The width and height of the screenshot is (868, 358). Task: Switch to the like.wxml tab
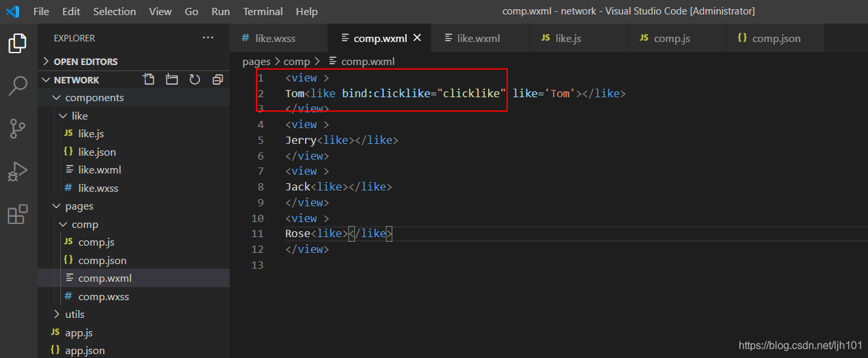pyautogui.click(x=479, y=38)
